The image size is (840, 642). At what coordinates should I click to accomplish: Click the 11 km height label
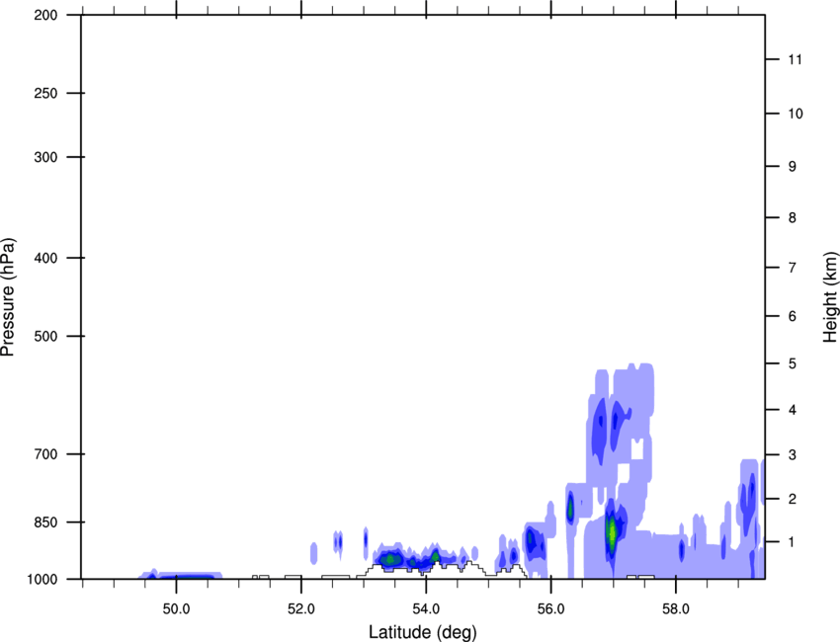pyautogui.click(x=795, y=59)
